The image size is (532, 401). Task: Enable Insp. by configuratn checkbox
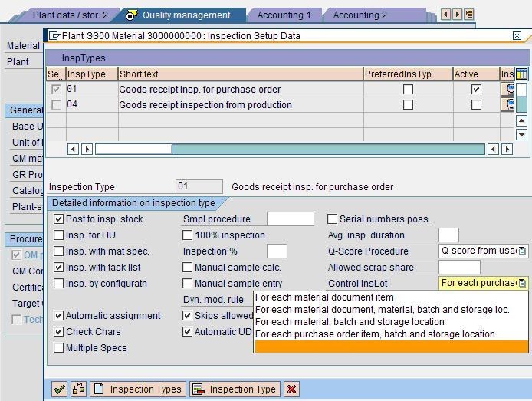[58, 283]
